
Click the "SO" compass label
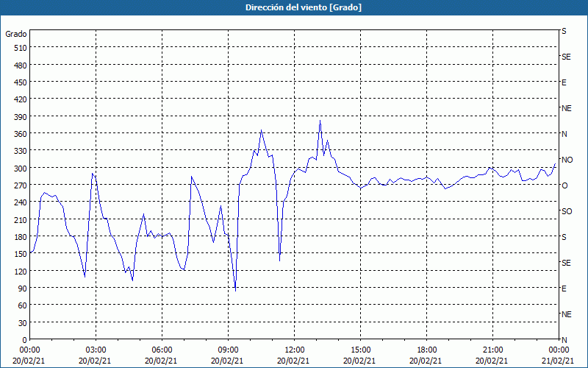coord(567,211)
